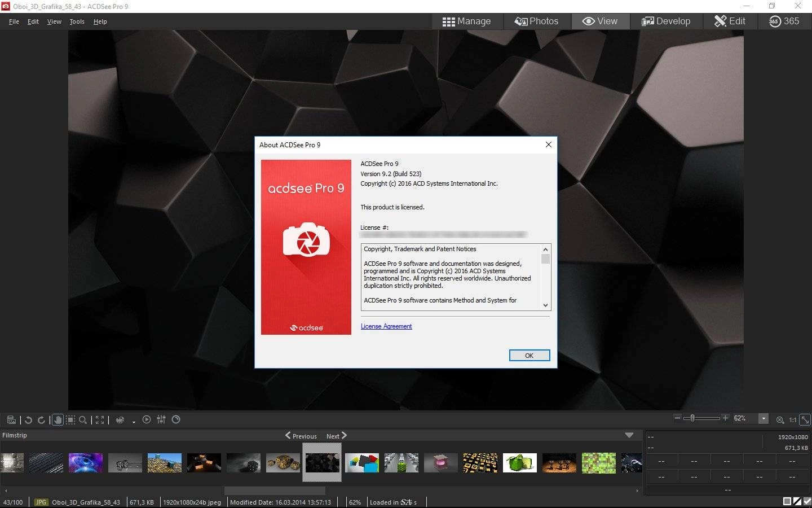Open the View menu in menu bar
Image resolution: width=812 pixels, height=508 pixels.
click(54, 21)
